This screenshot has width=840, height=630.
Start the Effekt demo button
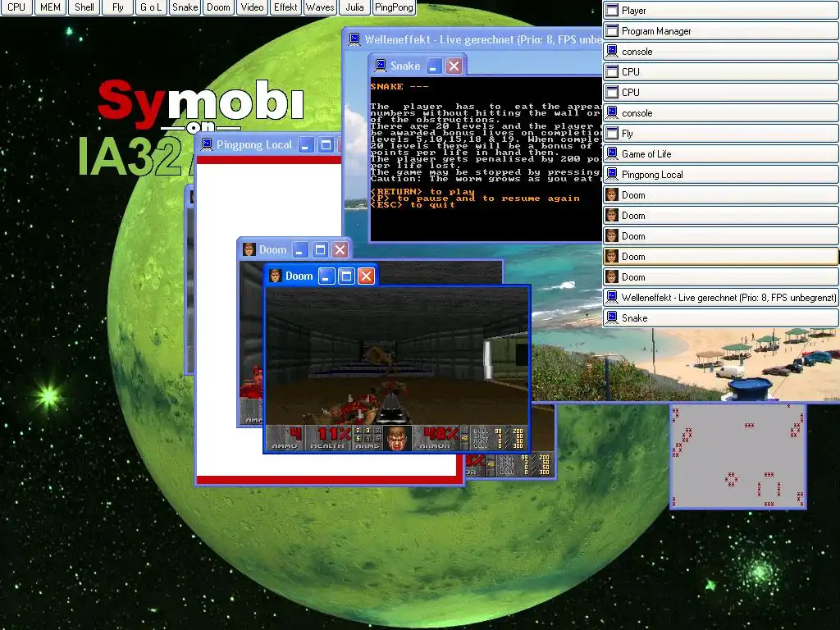coord(285,7)
